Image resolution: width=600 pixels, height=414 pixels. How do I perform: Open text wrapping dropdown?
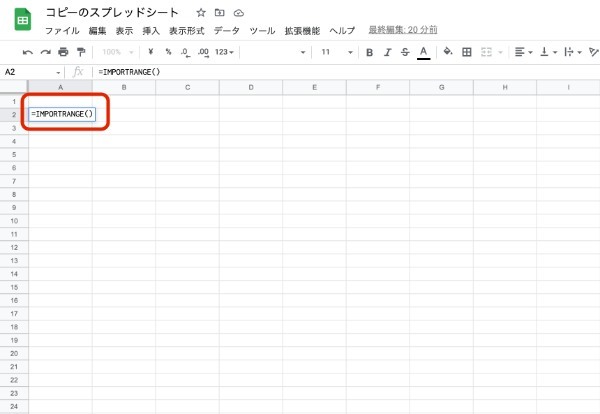[572, 52]
